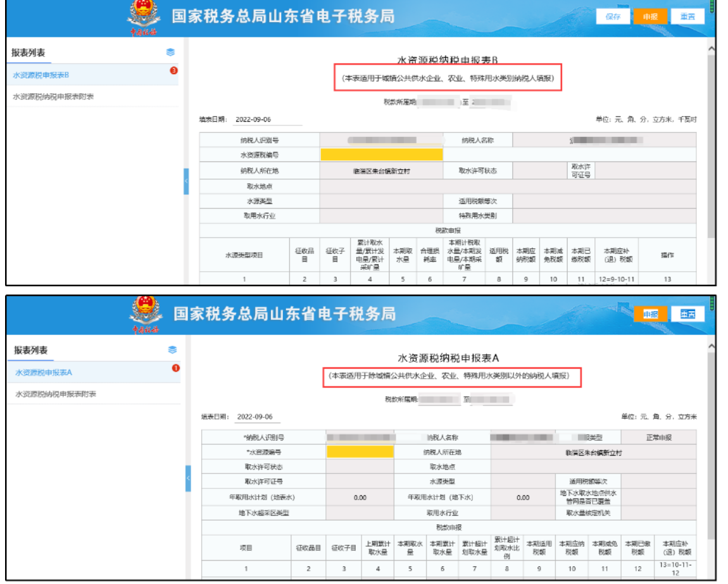The width and height of the screenshot is (728, 584).
Task: Select 水资源税申报表A in the report list
Action: 43,372
